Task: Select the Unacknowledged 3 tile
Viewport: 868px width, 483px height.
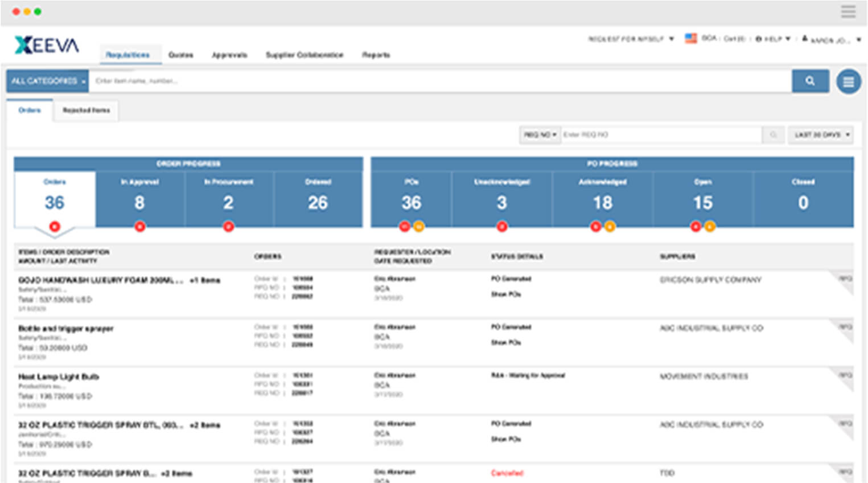Action: (x=501, y=199)
